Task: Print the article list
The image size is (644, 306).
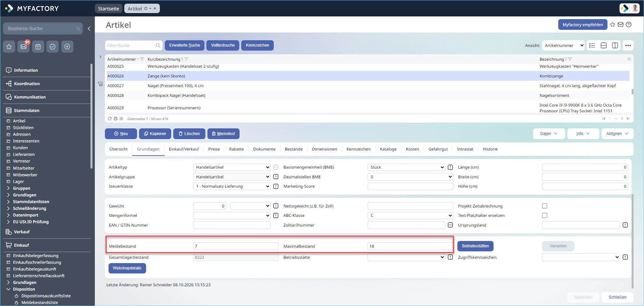Action: (116, 119)
